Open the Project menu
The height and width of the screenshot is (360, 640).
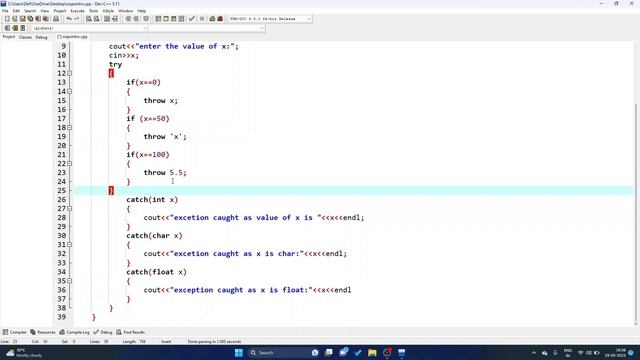click(x=60, y=11)
